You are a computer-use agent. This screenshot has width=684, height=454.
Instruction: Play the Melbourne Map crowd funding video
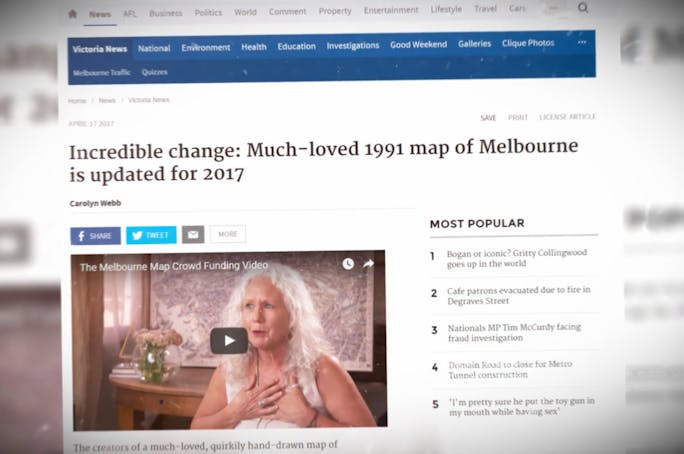click(229, 341)
